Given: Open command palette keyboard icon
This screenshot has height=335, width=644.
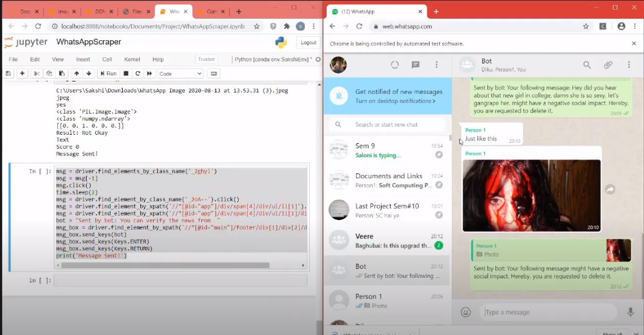Looking at the screenshot, I should tap(214, 74).
